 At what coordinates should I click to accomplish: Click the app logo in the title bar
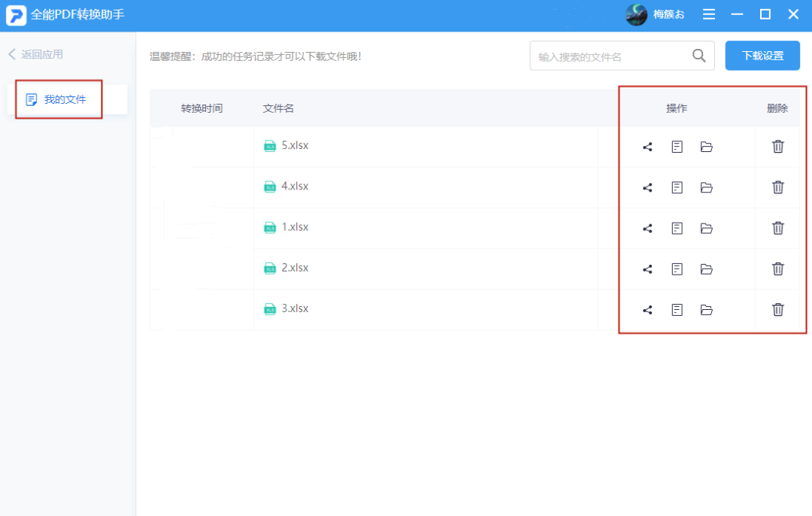(15, 14)
